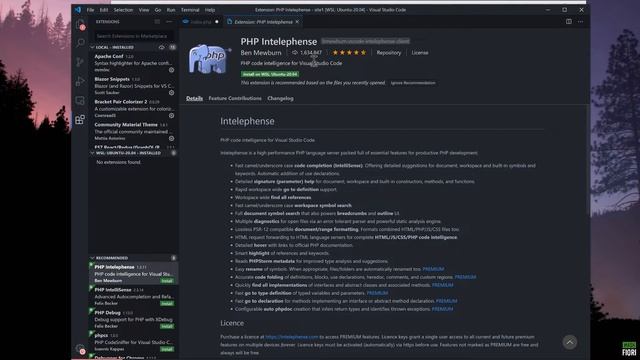Select the Apache Conf extension entry
Image resolution: width=640 pixels, height=360 pixels.
[133, 63]
